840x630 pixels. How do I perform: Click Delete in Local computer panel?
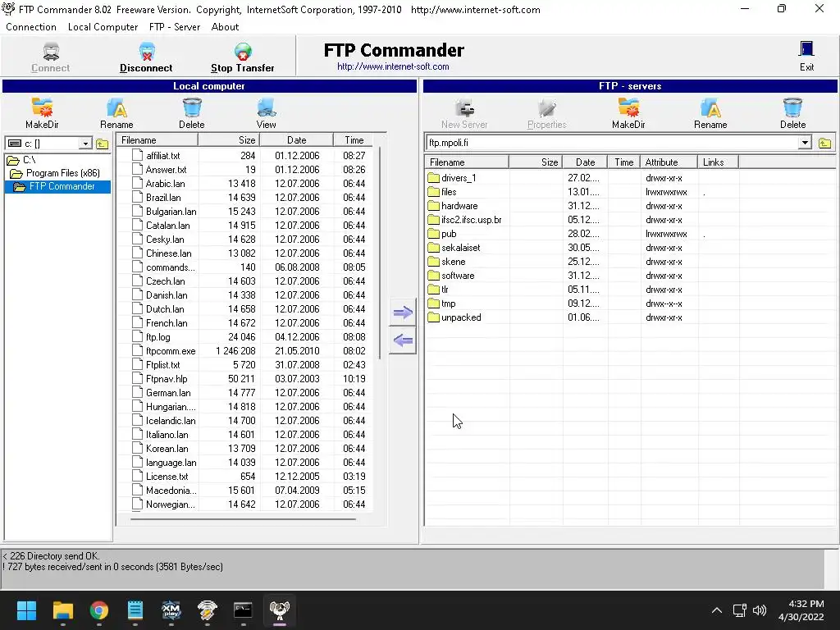coord(191,113)
